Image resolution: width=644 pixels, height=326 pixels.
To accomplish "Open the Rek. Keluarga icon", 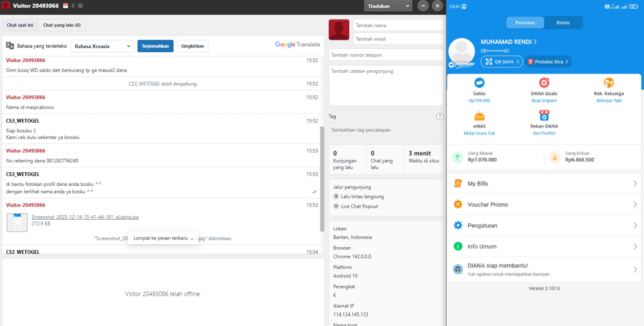I will click(609, 83).
